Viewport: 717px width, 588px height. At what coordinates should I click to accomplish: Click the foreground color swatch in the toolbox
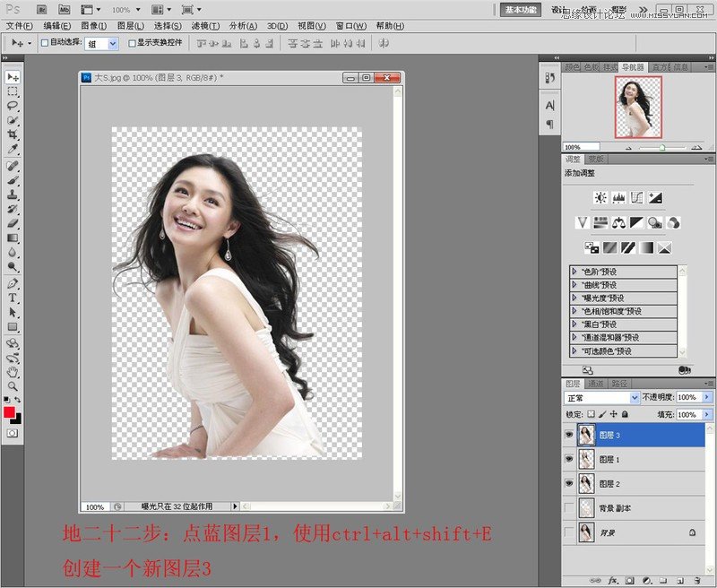point(8,411)
